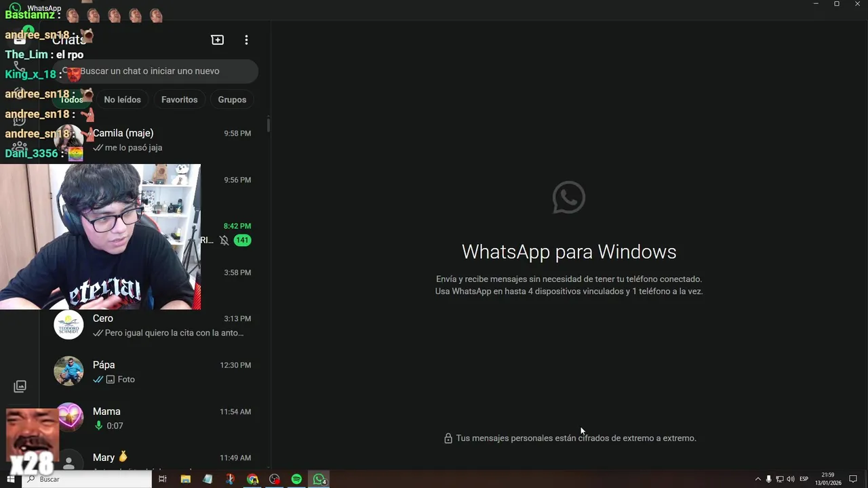Click the 141 unread messages badge

click(242, 240)
